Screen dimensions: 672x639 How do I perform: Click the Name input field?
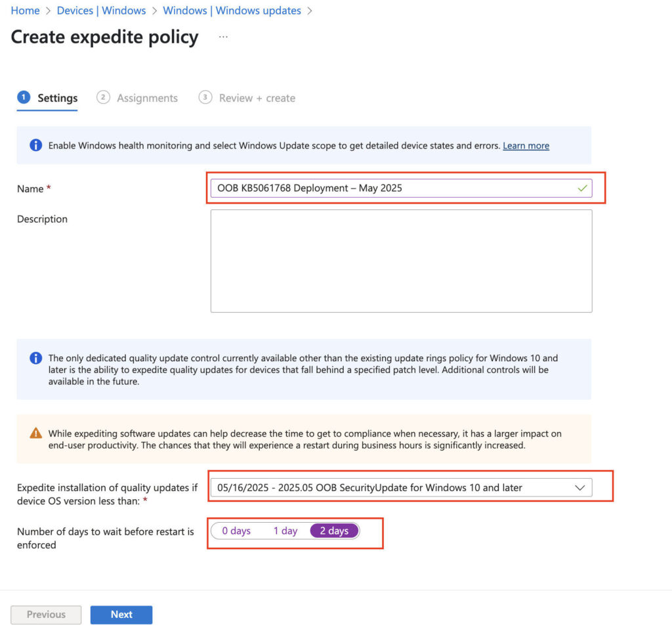394,188
